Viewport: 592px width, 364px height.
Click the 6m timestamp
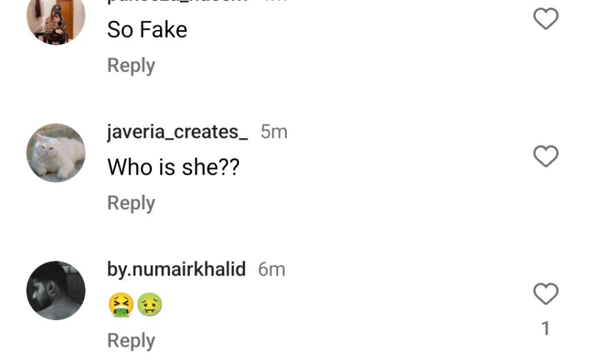272,269
